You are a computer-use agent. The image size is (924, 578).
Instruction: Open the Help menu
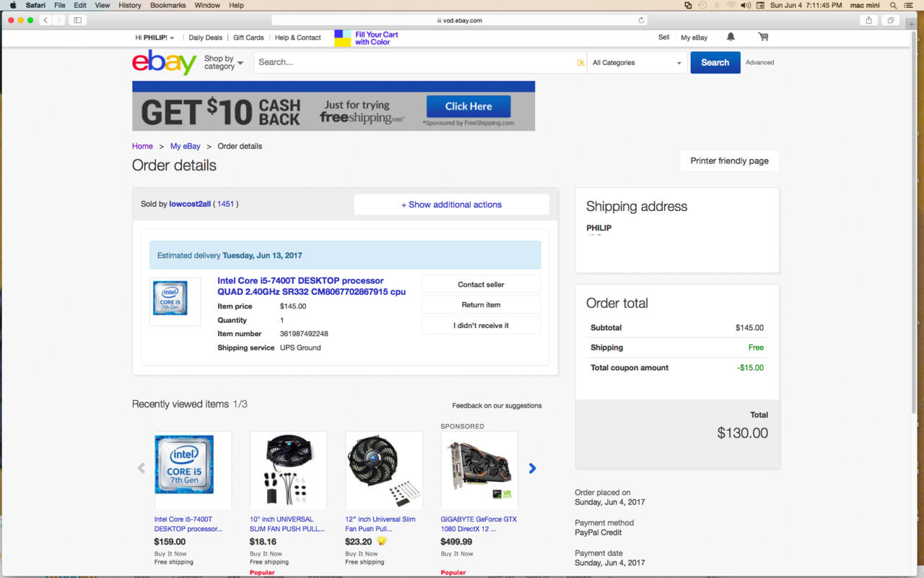click(236, 5)
